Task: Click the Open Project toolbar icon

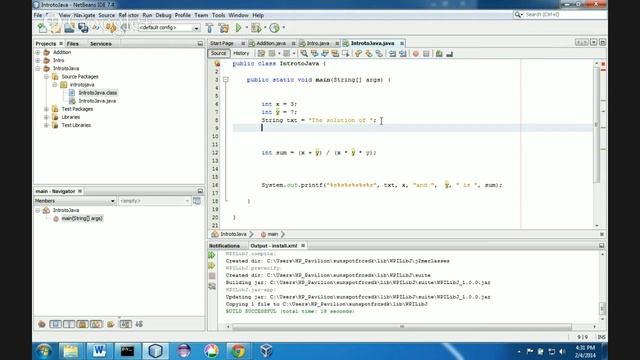Action: [x=69, y=28]
